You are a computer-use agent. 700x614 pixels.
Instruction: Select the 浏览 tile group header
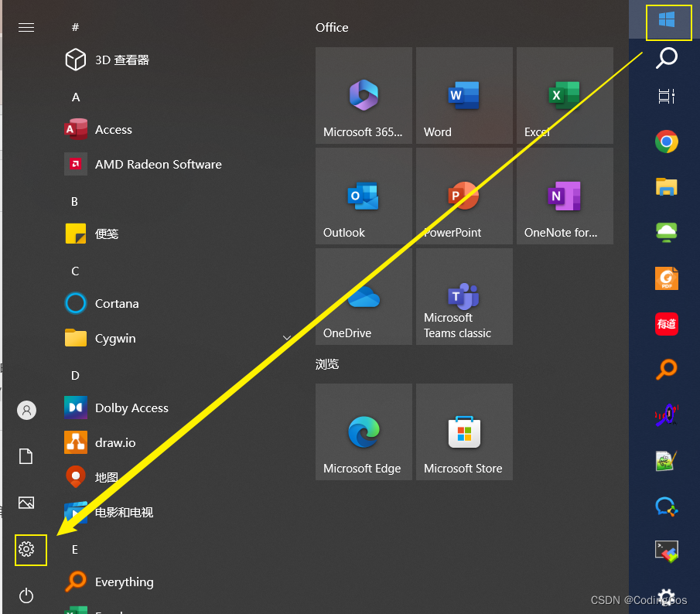[327, 364]
